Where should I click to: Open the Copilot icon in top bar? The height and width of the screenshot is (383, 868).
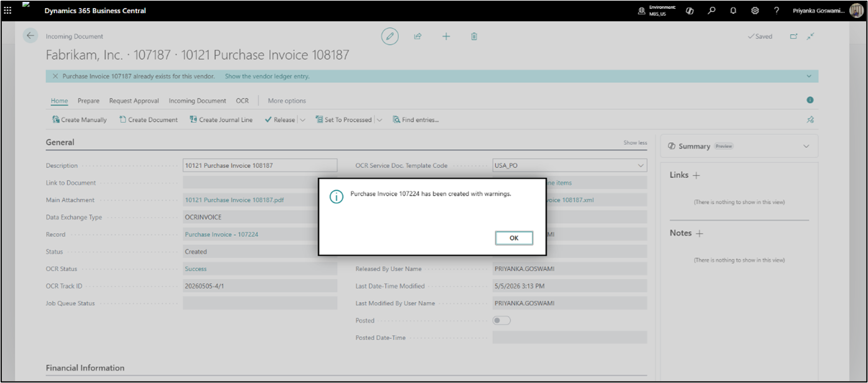tap(690, 11)
